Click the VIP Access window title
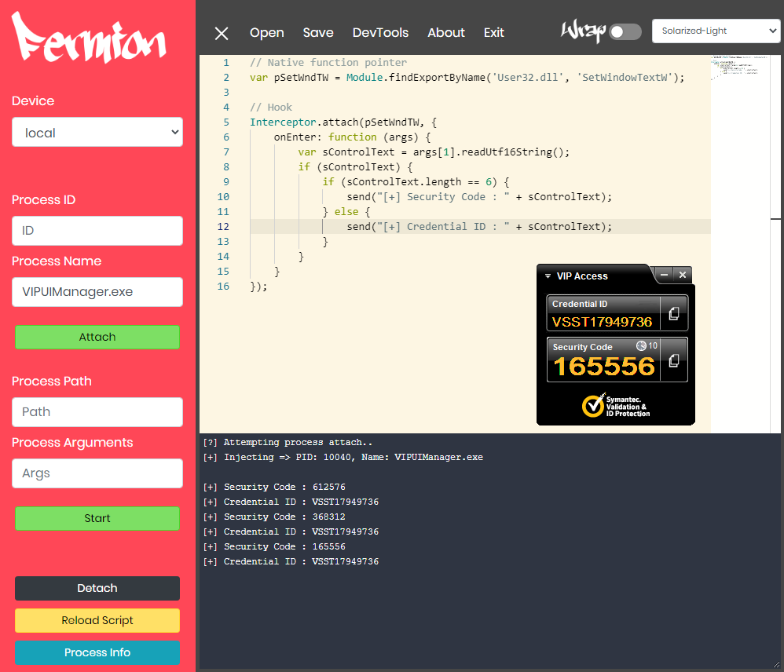784x672 pixels. (x=582, y=276)
